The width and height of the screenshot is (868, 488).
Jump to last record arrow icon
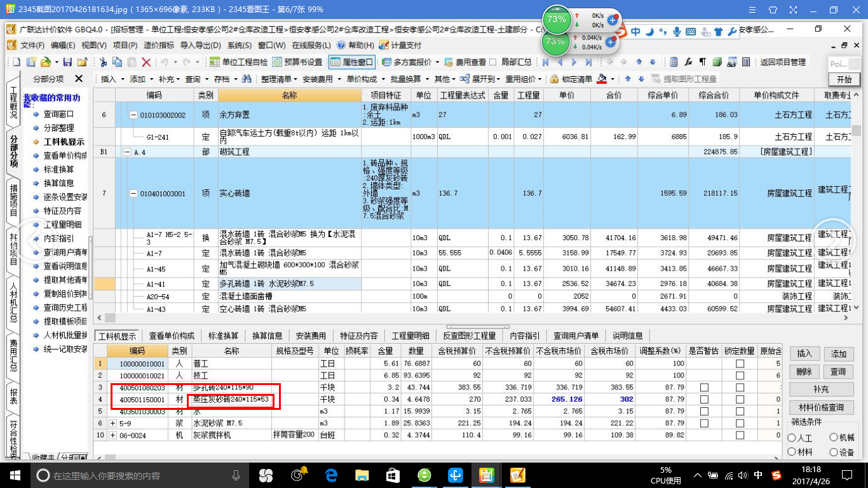click(588, 62)
